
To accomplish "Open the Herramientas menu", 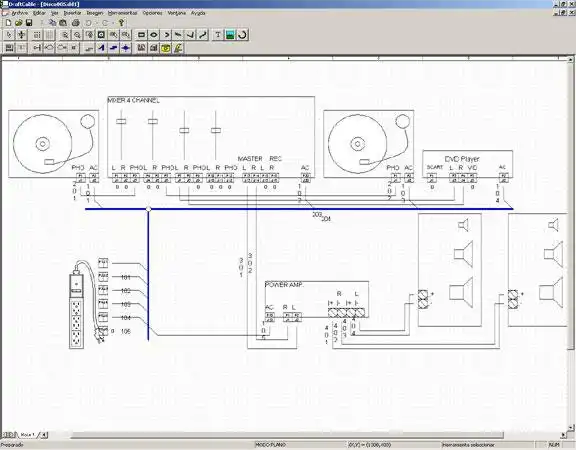I will click(x=122, y=13).
